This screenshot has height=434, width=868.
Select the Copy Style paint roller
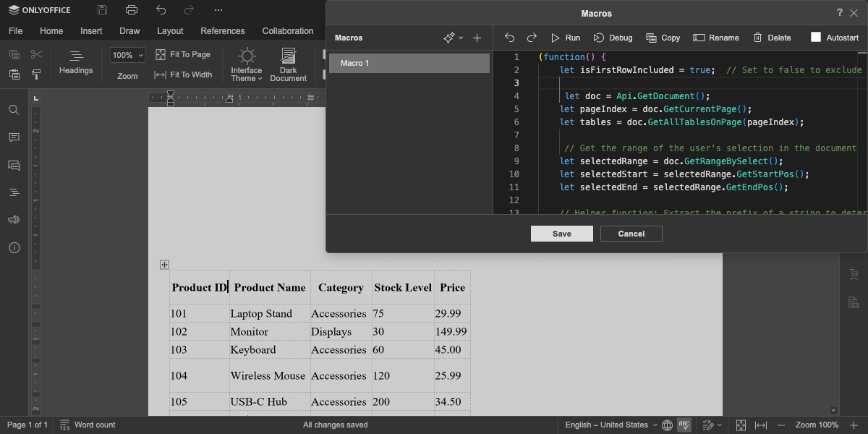[37, 75]
